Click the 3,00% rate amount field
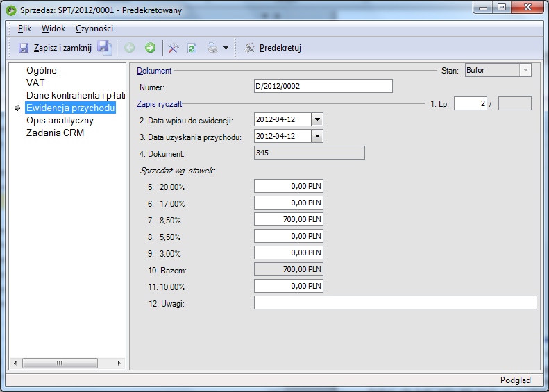 click(289, 253)
